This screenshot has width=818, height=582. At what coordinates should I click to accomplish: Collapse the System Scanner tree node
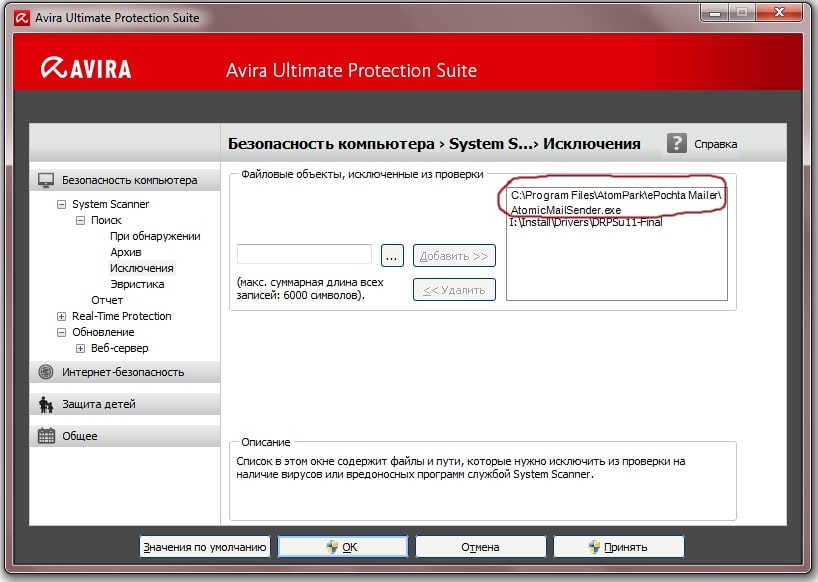pyautogui.click(x=62, y=204)
